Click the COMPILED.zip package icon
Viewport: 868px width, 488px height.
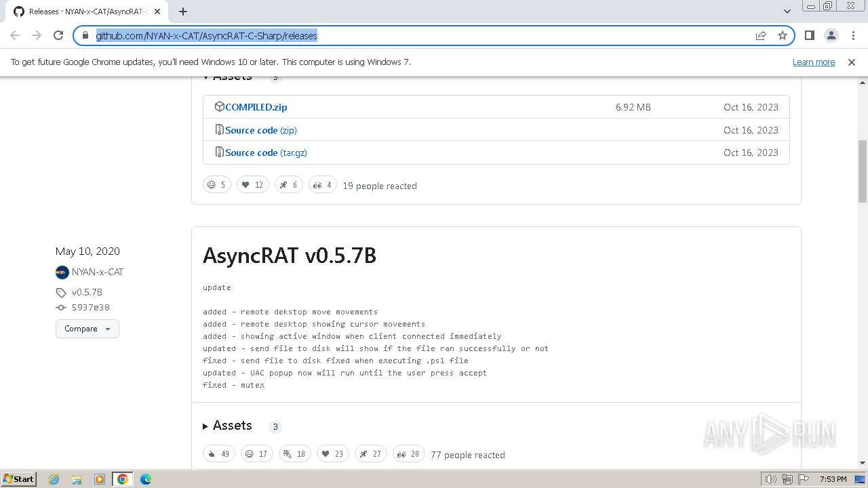coord(219,106)
